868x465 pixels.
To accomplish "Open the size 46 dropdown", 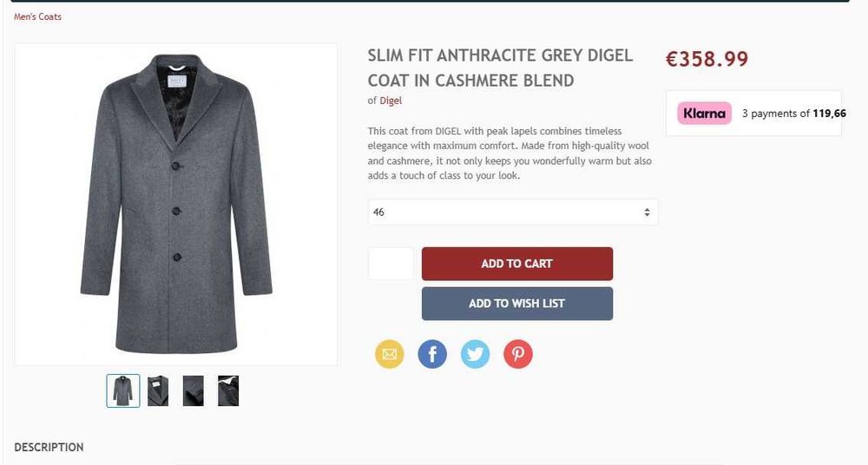I will (x=513, y=212).
